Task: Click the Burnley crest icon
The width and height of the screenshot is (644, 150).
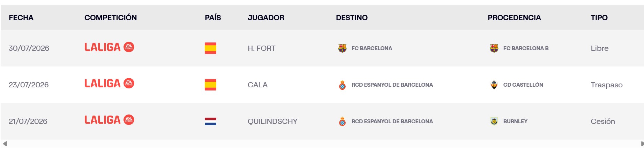Action: tap(494, 121)
